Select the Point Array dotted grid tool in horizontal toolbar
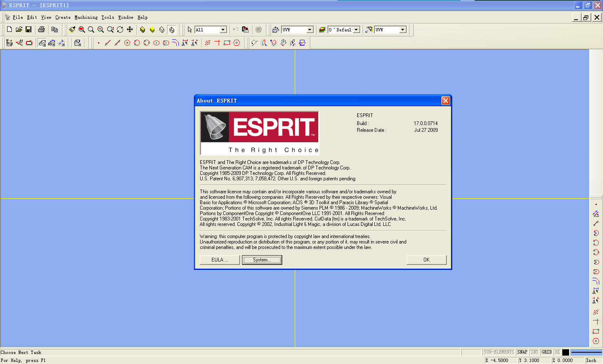 click(x=208, y=43)
